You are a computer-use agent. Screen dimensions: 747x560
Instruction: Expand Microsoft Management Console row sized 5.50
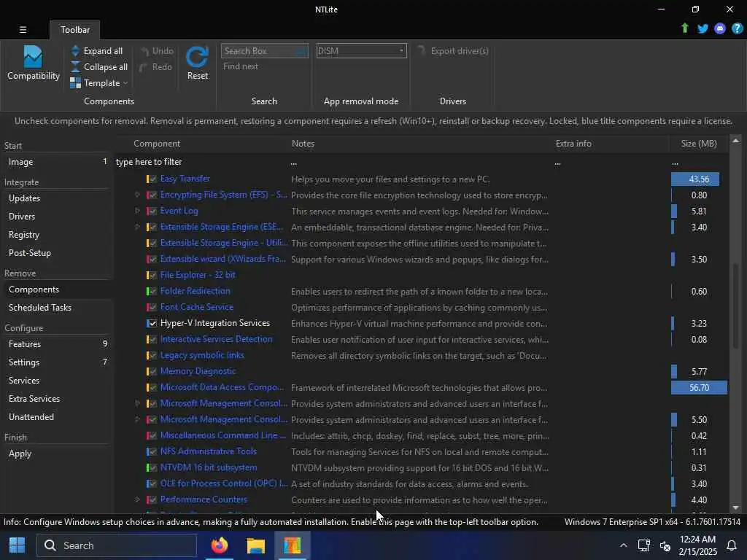(x=137, y=419)
